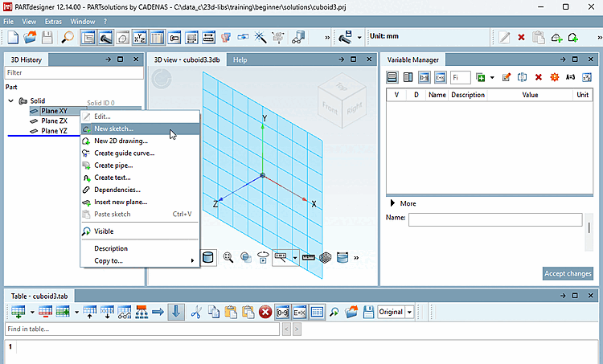Open the Original dropdown in the table toolbar
The height and width of the screenshot is (364, 603).
[409, 312]
